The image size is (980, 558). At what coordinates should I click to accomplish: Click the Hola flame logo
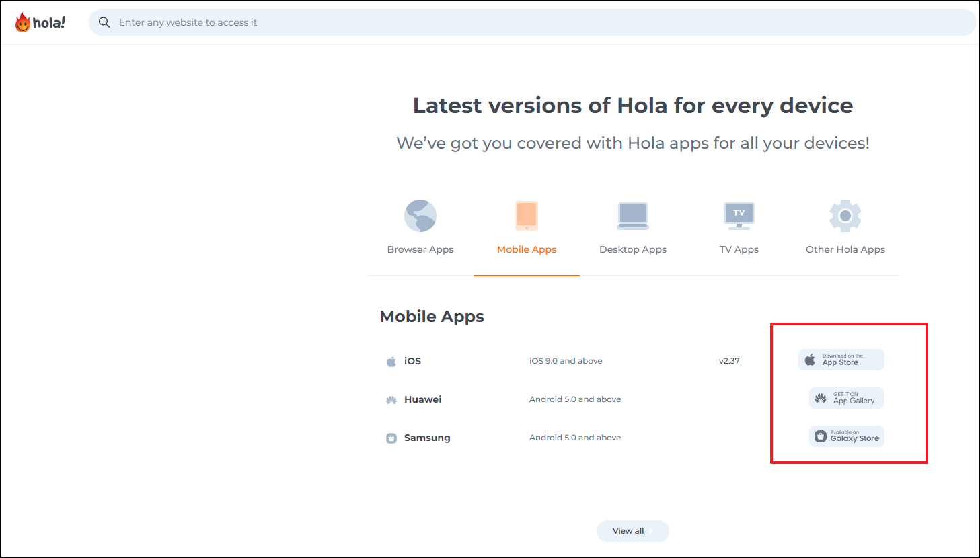(x=40, y=22)
